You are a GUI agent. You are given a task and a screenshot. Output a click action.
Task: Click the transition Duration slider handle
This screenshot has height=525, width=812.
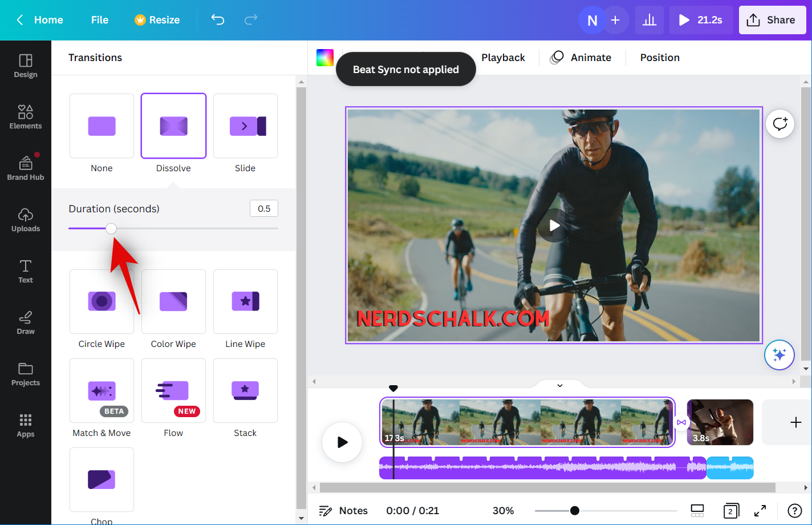[111, 229]
